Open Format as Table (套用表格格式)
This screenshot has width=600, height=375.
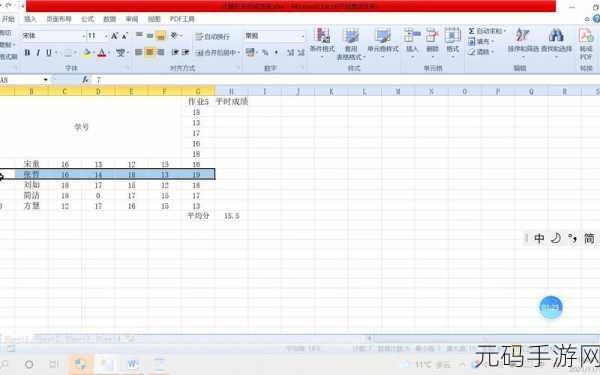point(351,44)
